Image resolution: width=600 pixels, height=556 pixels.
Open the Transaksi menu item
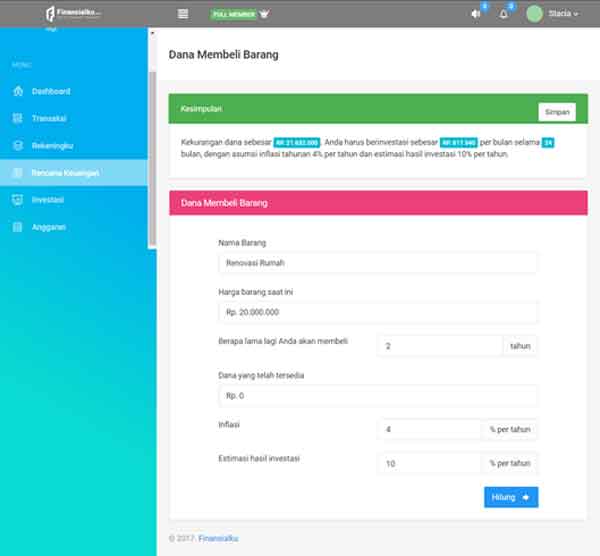pyautogui.click(x=49, y=119)
